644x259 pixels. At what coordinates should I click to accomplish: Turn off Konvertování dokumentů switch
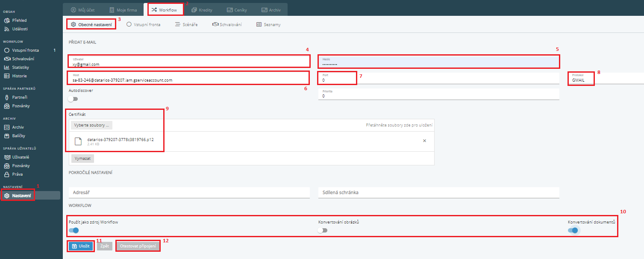click(573, 230)
